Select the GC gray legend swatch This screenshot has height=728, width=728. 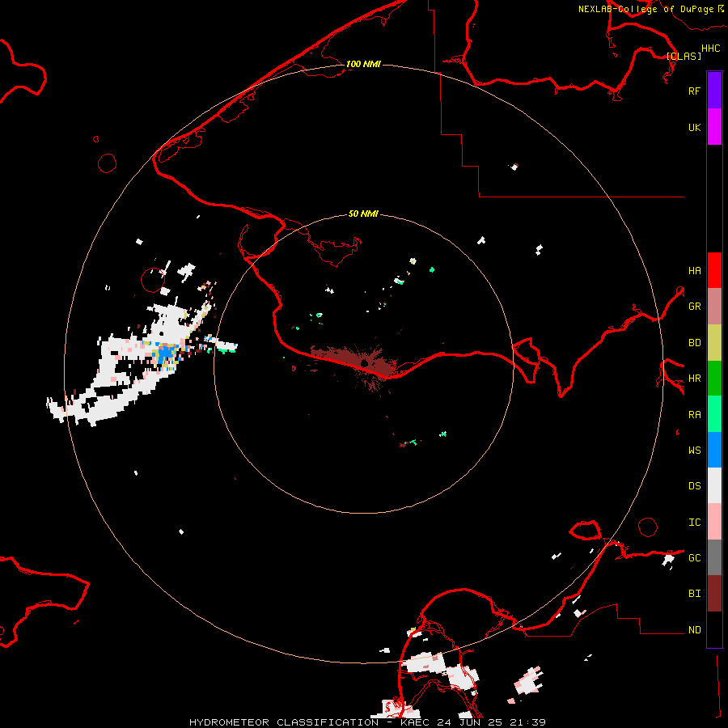714,557
